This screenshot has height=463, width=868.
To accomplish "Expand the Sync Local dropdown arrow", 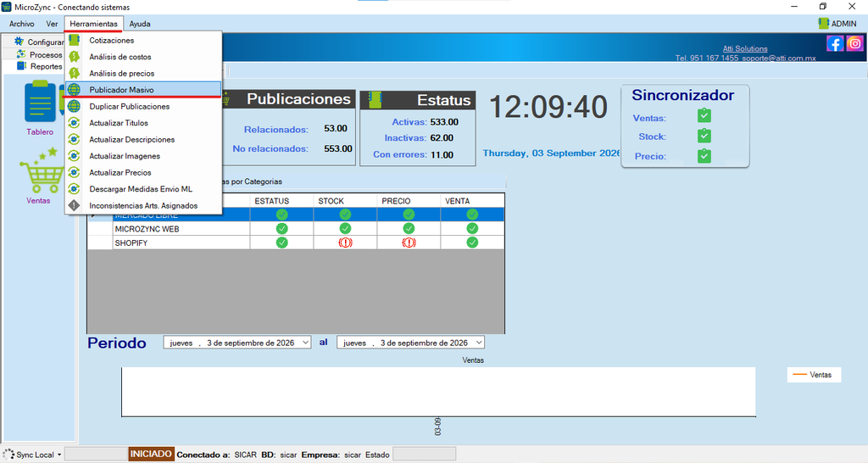I will click(x=59, y=455).
